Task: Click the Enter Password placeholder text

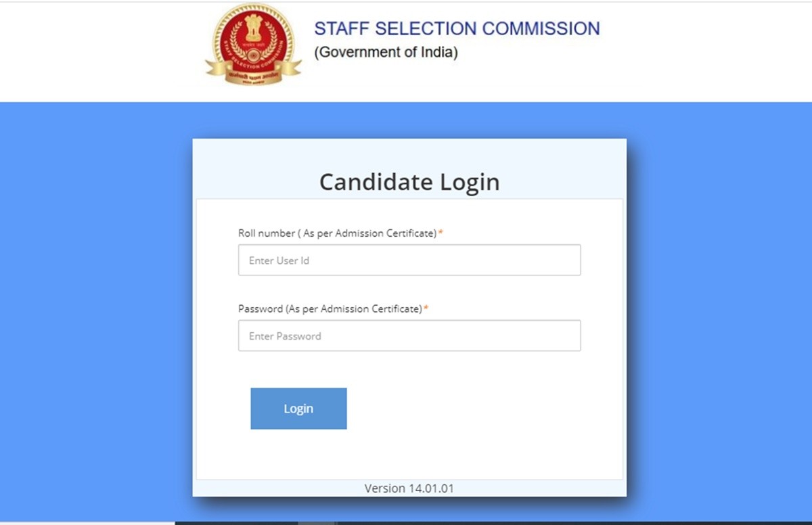Action: point(285,336)
